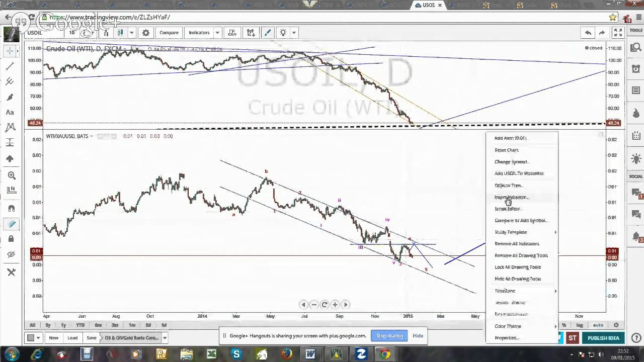Image resolution: width=644 pixels, height=362 pixels.
Task: Choose Insert Indicator from context menu
Action: tap(511, 197)
